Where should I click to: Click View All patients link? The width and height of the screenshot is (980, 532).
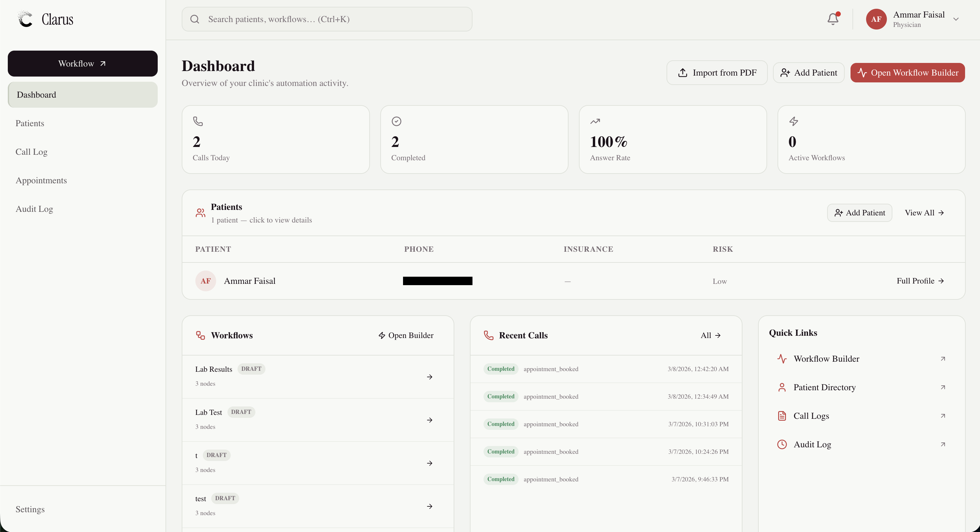(924, 212)
